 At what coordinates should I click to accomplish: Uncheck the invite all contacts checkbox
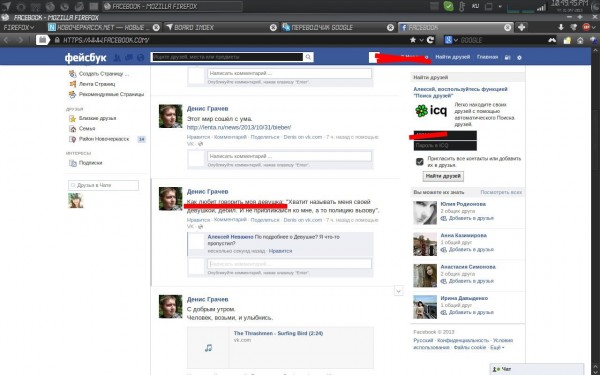(x=419, y=161)
